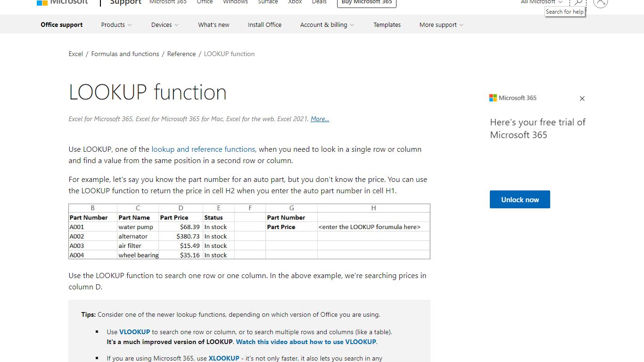Click the Unlock now button
Viewport: 644px width, 362px height.
point(520,199)
